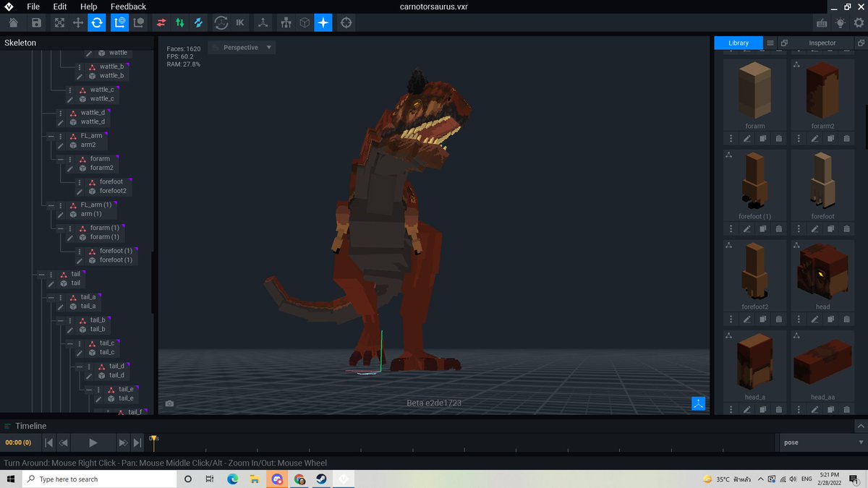Click the crosshair focus target icon
868x488 pixels.
346,23
